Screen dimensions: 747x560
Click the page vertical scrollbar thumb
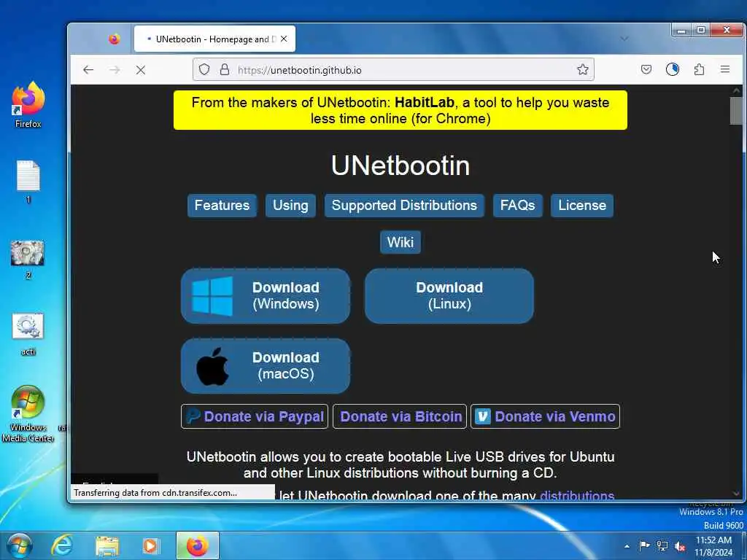pos(736,111)
